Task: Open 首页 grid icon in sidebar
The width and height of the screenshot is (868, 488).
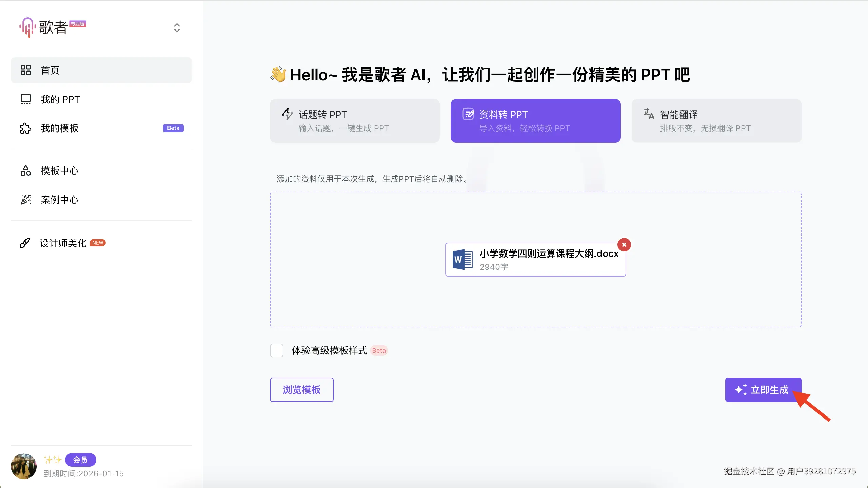Action: [x=26, y=70]
